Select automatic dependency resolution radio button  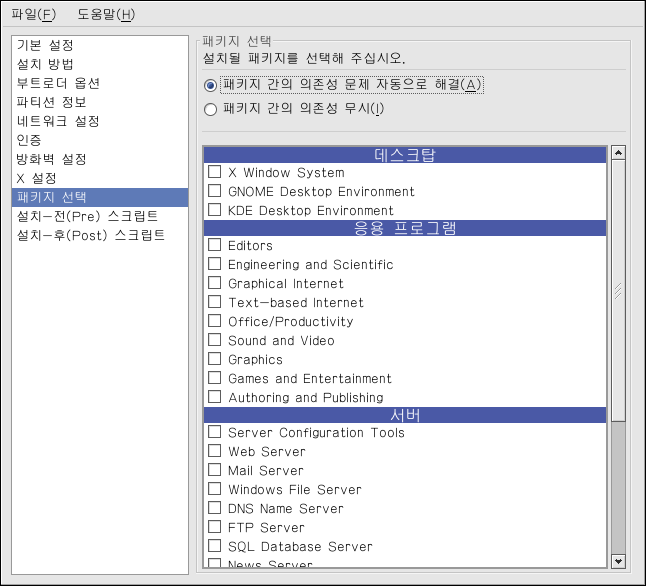point(210,85)
